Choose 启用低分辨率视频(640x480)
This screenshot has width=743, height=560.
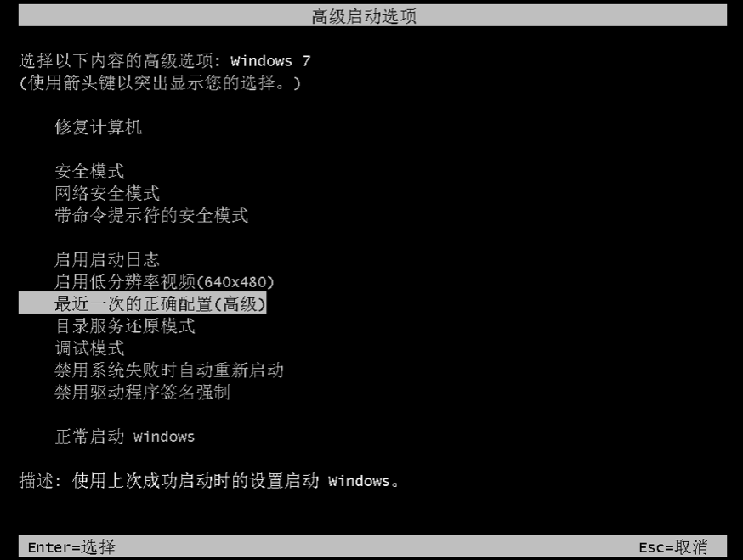coord(164,281)
